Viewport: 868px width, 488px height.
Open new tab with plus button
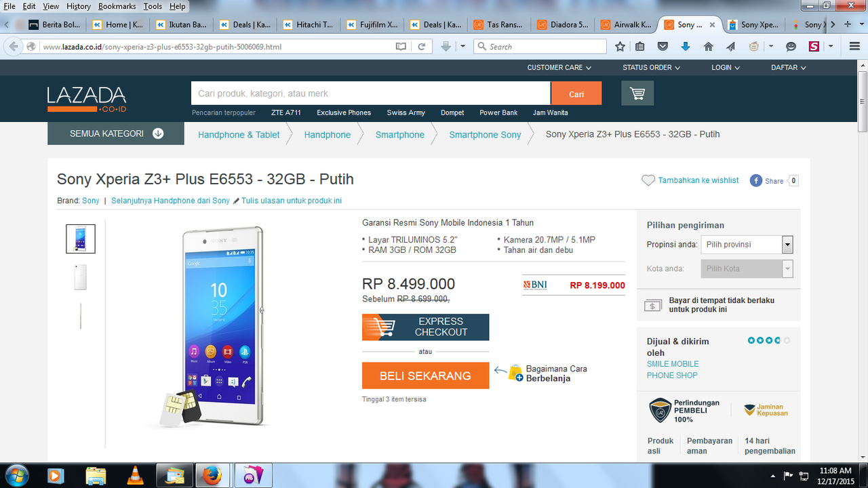(848, 24)
